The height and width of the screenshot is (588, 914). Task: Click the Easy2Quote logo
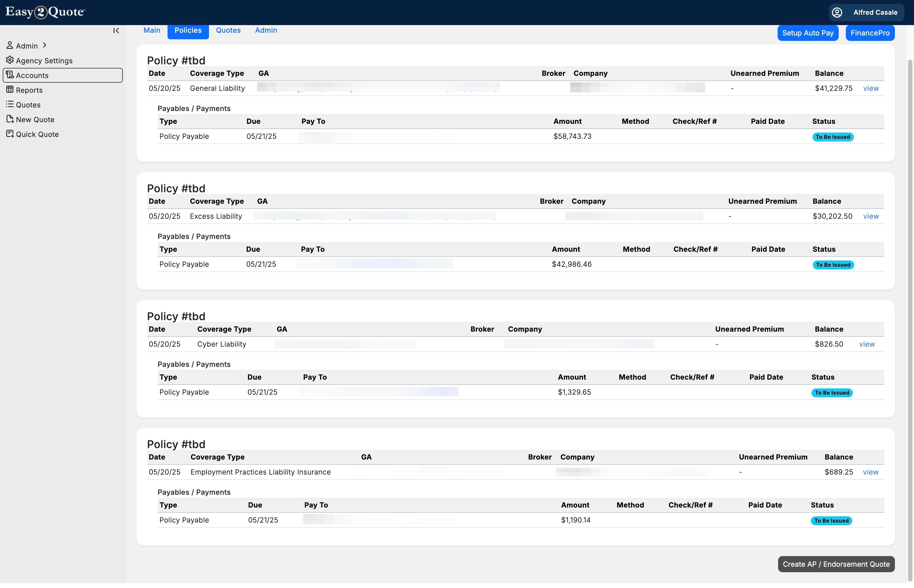pyautogui.click(x=45, y=12)
